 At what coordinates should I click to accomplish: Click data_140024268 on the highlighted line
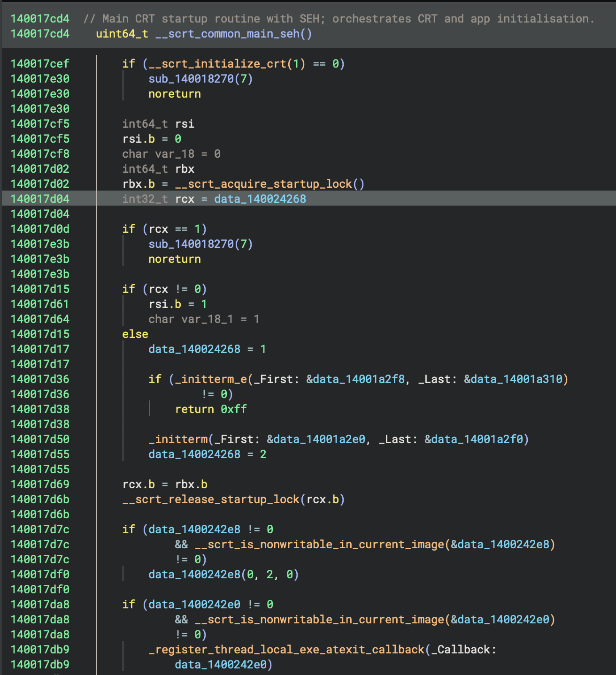(x=260, y=199)
